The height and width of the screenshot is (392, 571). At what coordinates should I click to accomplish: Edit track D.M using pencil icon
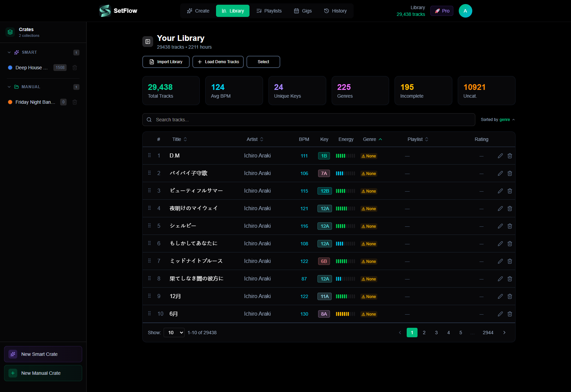[500, 156]
